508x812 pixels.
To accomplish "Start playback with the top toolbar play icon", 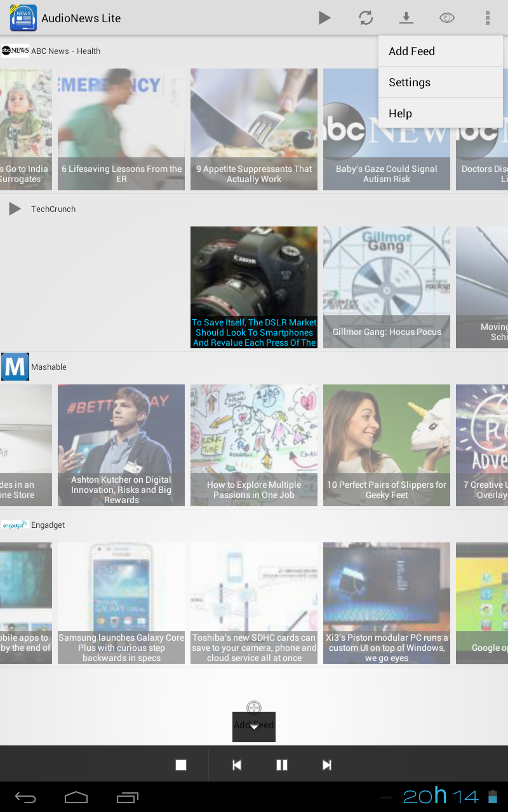I will pos(324,18).
